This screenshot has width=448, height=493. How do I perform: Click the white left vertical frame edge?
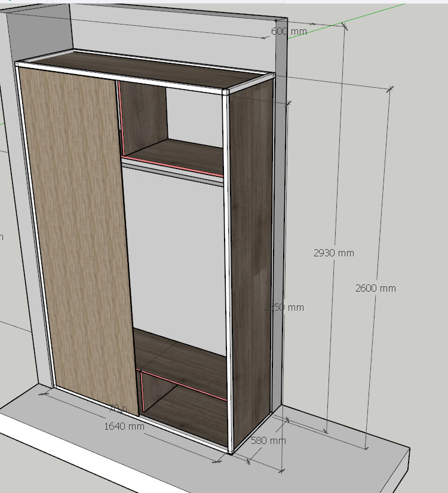coord(36,239)
